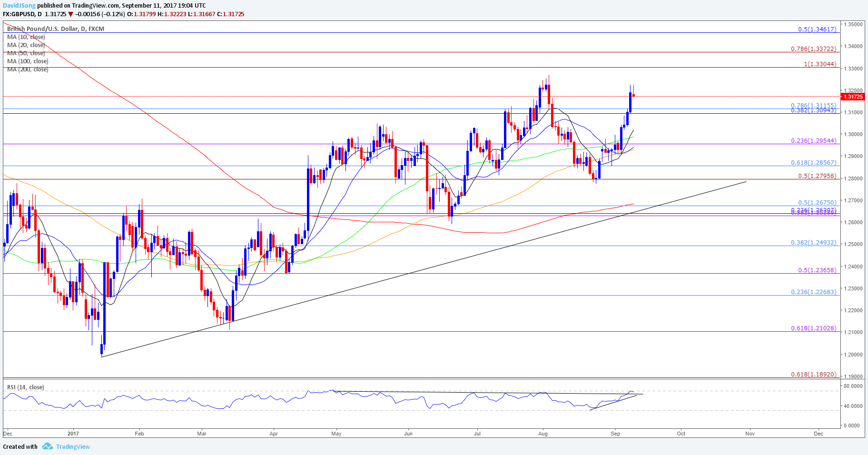Click the 1.24000 price axis label

click(853, 267)
